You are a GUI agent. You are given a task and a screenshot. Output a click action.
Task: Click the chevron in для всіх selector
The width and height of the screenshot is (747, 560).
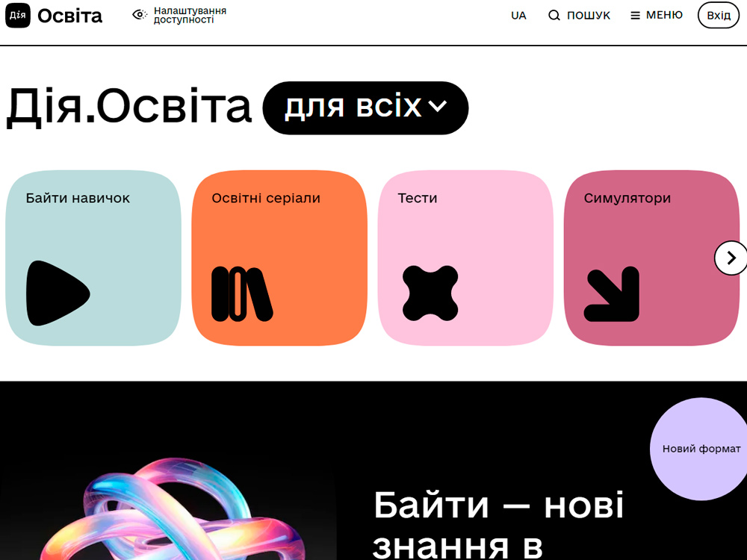click(x=438, y=108)
